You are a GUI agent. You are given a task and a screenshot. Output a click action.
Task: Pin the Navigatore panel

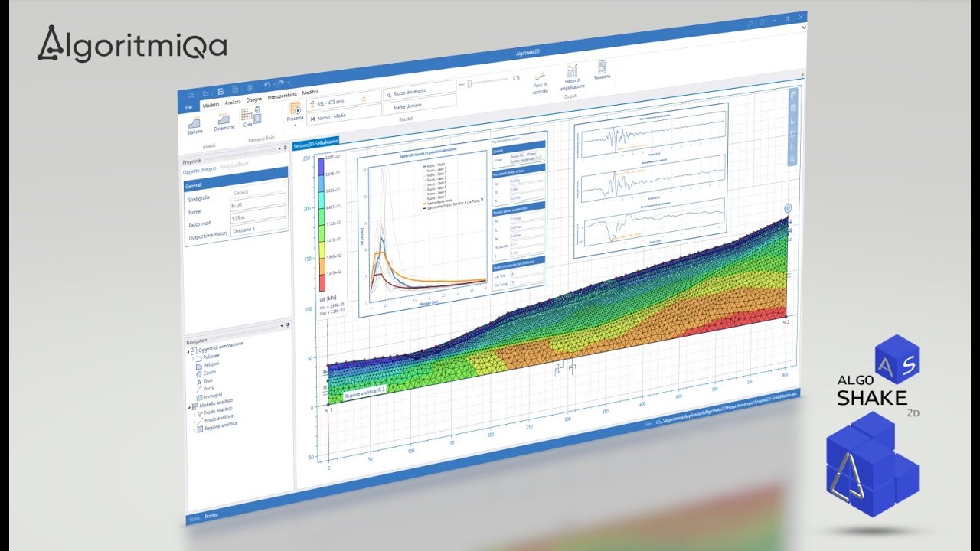286,324
